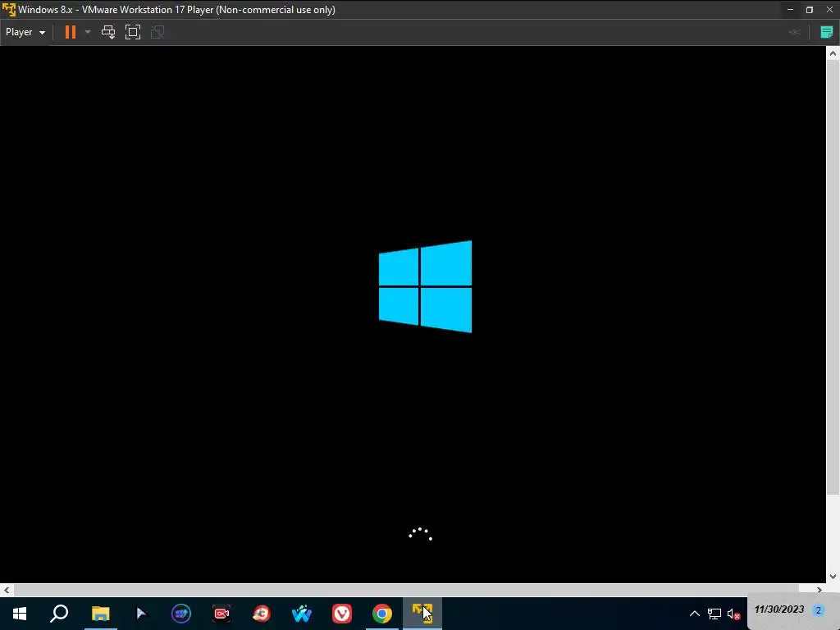Viewport: 840px width, 630px height.
Task: Open the blue W app in taskbar
Action: tap(302, 614)
